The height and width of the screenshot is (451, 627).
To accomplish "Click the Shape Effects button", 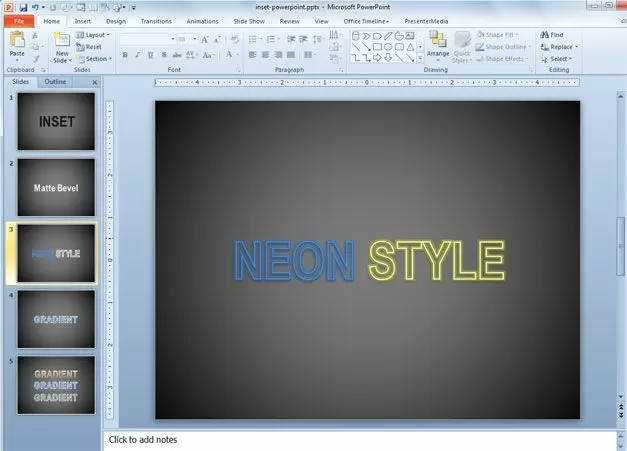I will 502,59.
